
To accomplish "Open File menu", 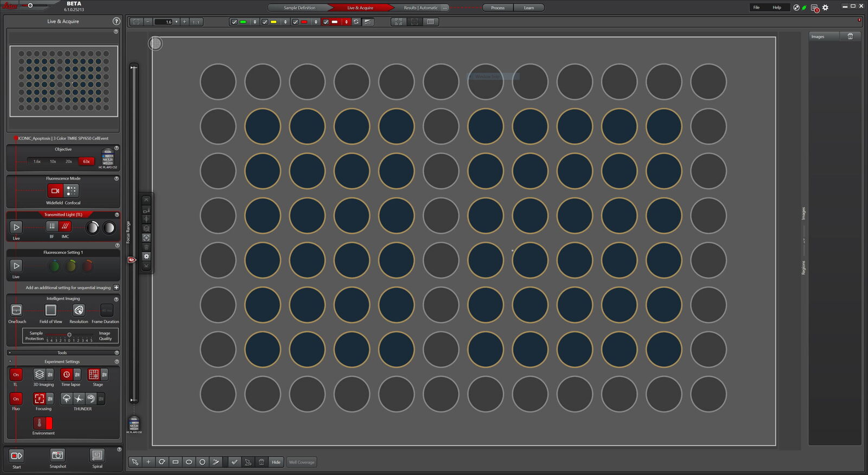I will (756, 7).
